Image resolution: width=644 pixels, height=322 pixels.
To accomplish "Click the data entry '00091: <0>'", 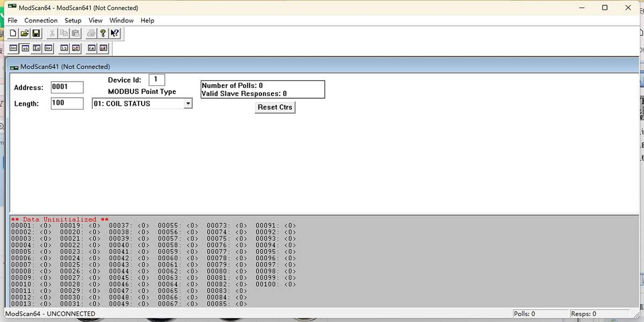I will point(276,226).
